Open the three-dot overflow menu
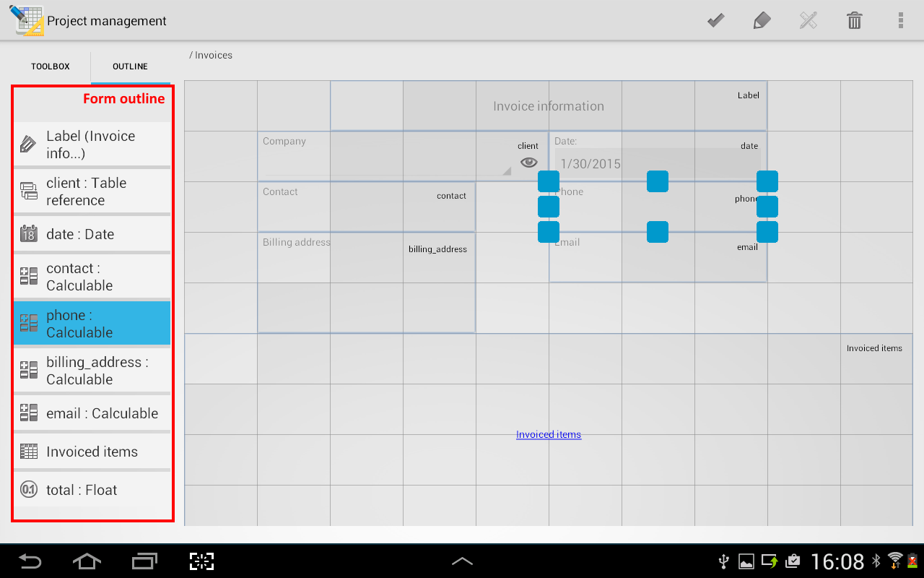This screenshot has height=578, width=924. click(x=900, y=20)
